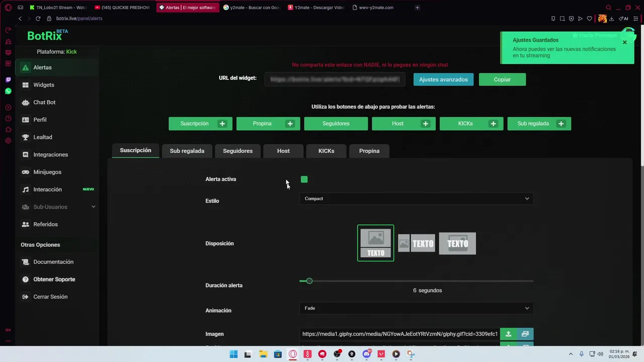
Task: Show hidden icons in system tray
Action: tap(571, 354)
